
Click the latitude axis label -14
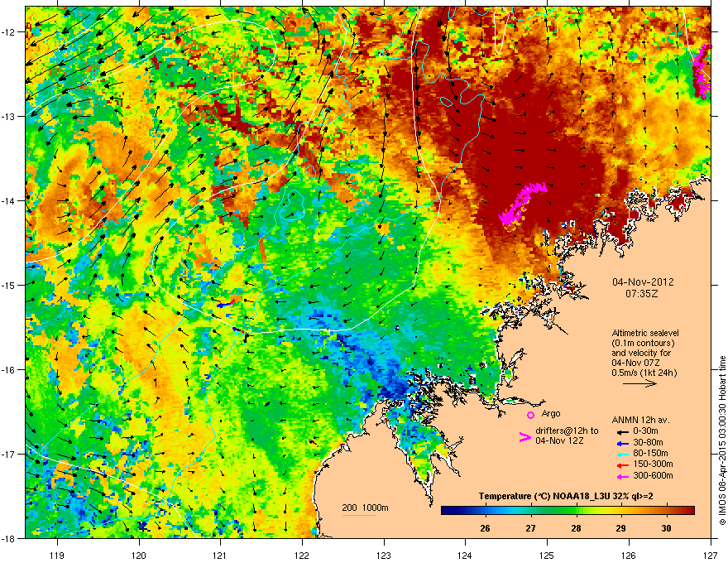point(8,200)
